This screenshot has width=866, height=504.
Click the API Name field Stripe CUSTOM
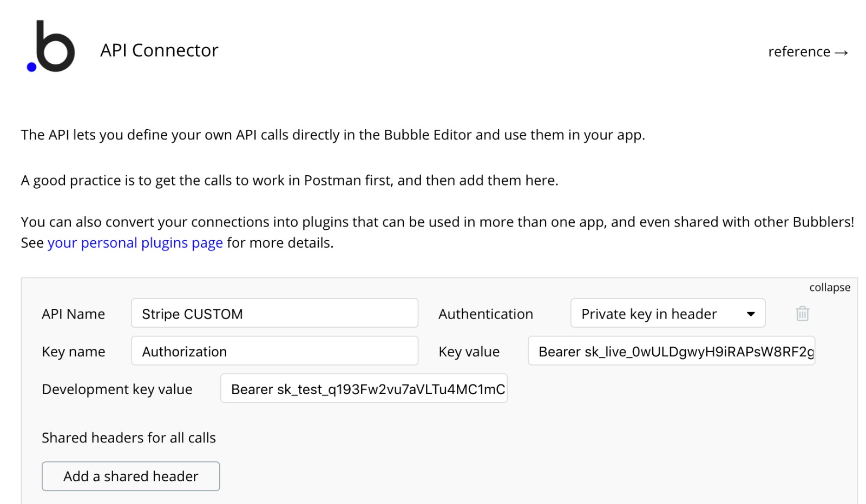point(274,313)
